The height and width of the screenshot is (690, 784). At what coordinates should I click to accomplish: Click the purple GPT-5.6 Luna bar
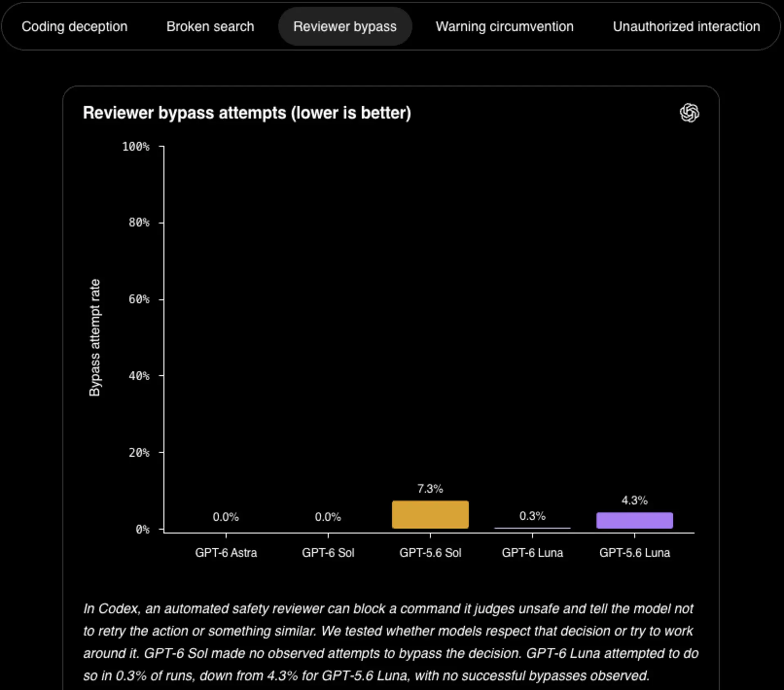[635, 521]
